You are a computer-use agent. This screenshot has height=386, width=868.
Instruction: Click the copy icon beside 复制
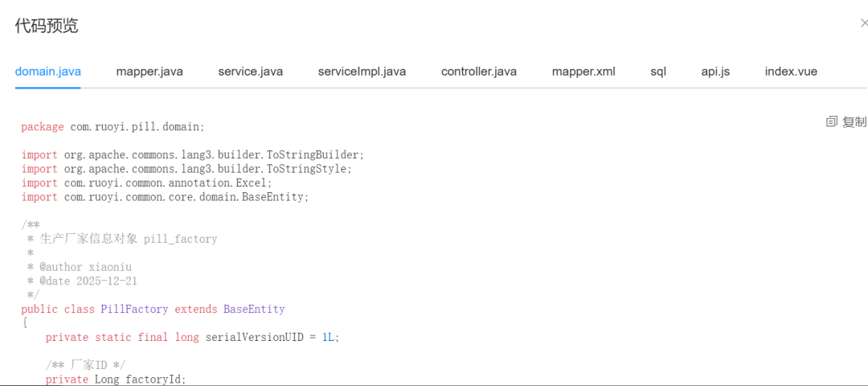[x=831, y=122]
